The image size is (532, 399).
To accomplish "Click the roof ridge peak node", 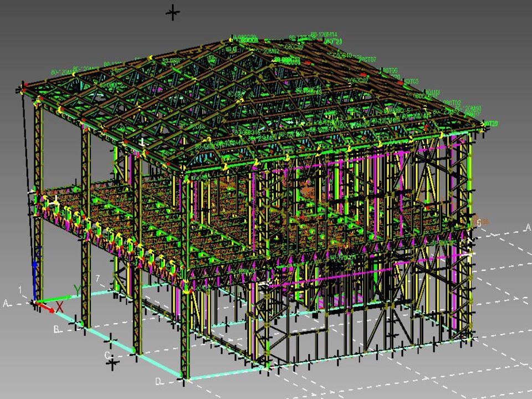I will [232, 40].
